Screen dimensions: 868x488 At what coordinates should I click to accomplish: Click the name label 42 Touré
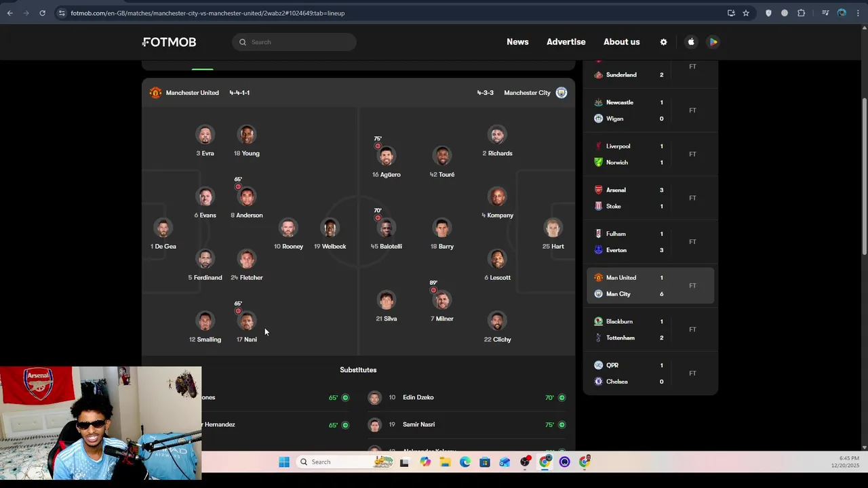(442, 175)
